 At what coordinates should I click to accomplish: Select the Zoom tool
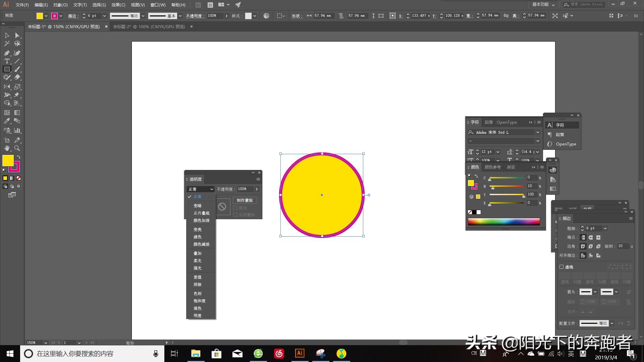click(17, 148)
